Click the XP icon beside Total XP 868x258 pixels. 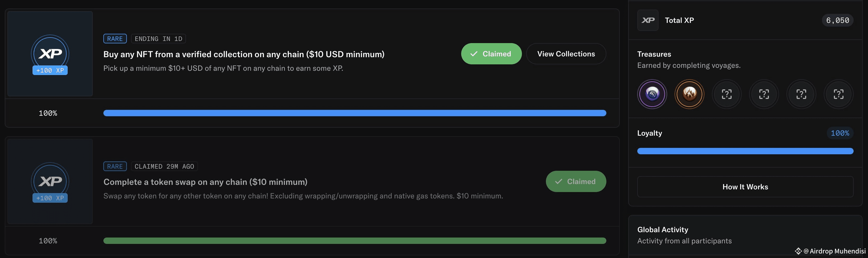coord(648,20)
